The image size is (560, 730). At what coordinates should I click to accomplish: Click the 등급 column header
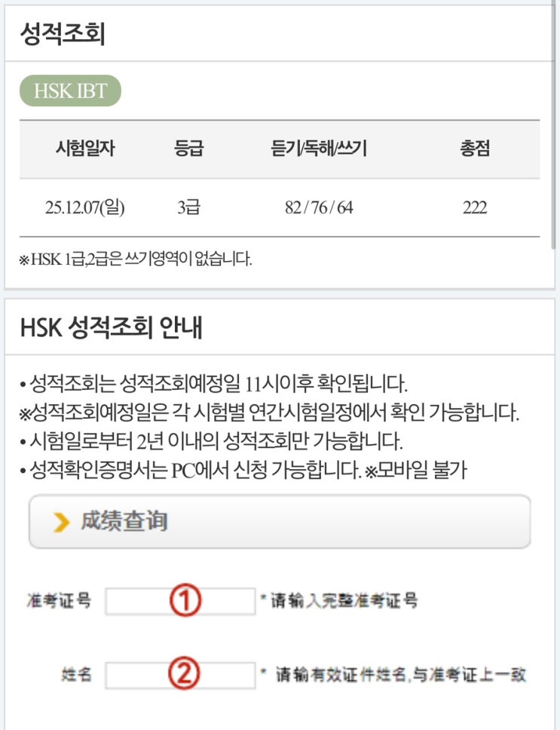188,149
